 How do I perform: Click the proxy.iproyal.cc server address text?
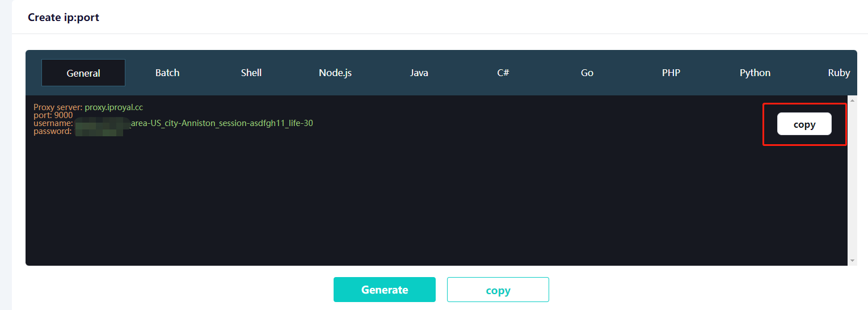113,107
